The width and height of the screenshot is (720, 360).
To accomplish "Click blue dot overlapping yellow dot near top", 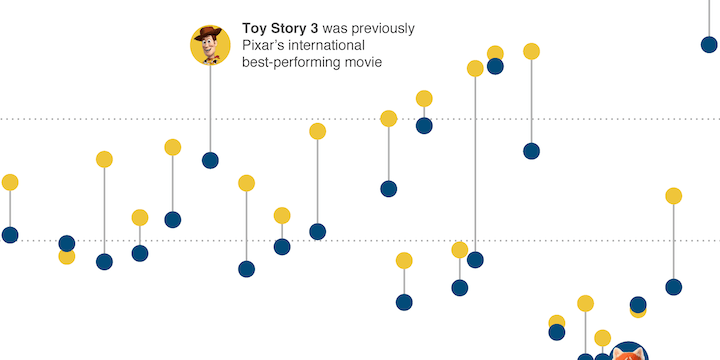I will [495, 66].
